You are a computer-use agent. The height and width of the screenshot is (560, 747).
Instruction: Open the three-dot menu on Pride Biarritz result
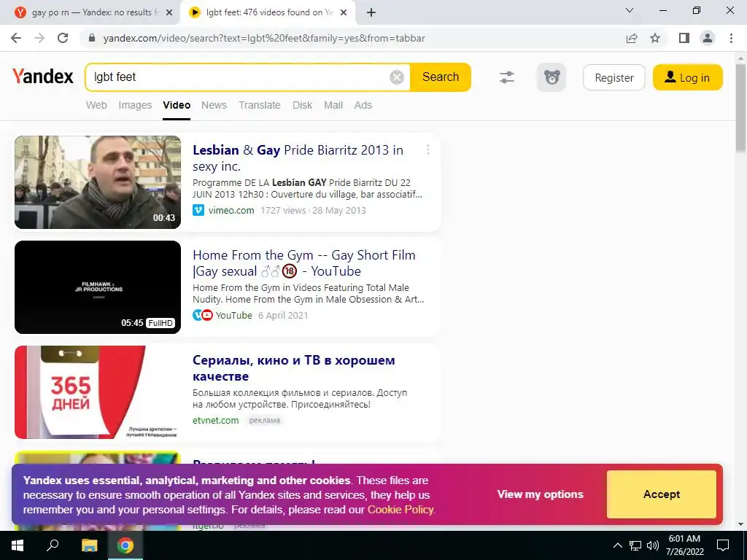[427, 150]
